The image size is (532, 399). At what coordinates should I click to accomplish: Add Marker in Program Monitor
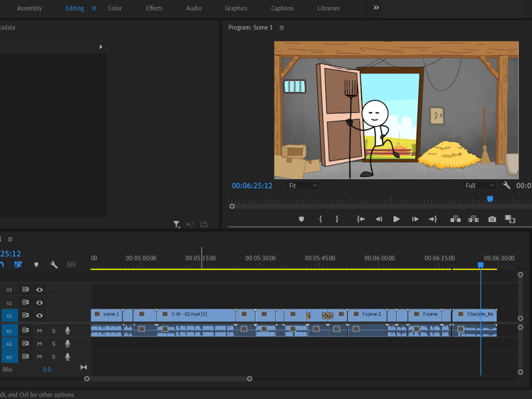(301, 219)
